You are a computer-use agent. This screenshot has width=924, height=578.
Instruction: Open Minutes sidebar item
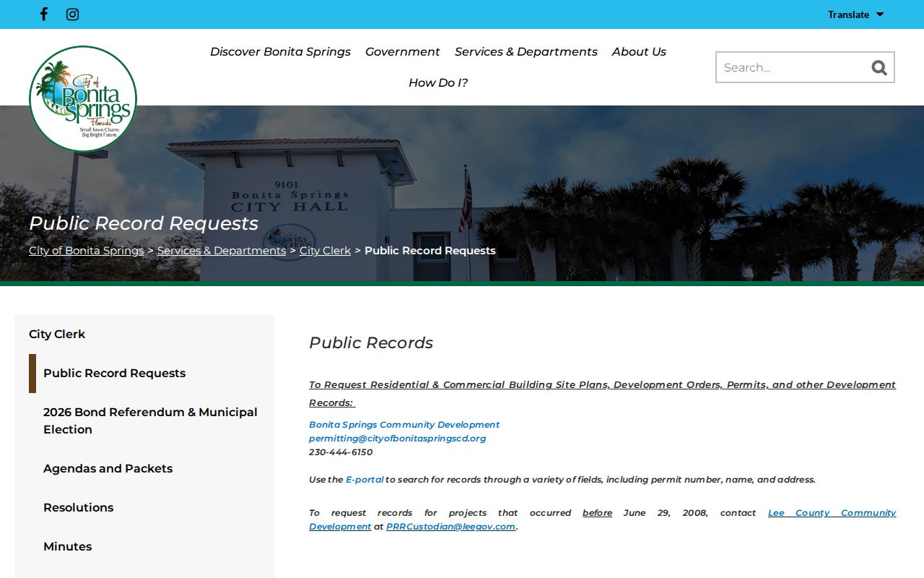point(68,546)
